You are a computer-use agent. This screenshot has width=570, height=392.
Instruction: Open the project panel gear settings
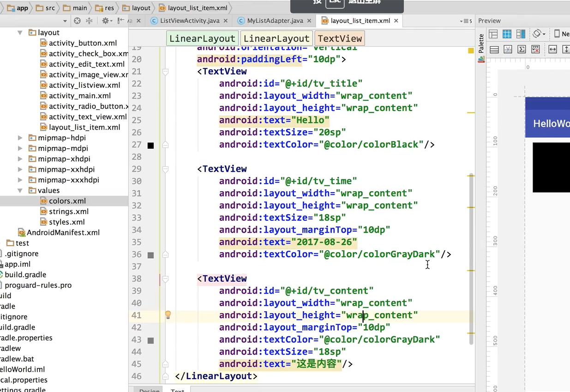(106, 21)
